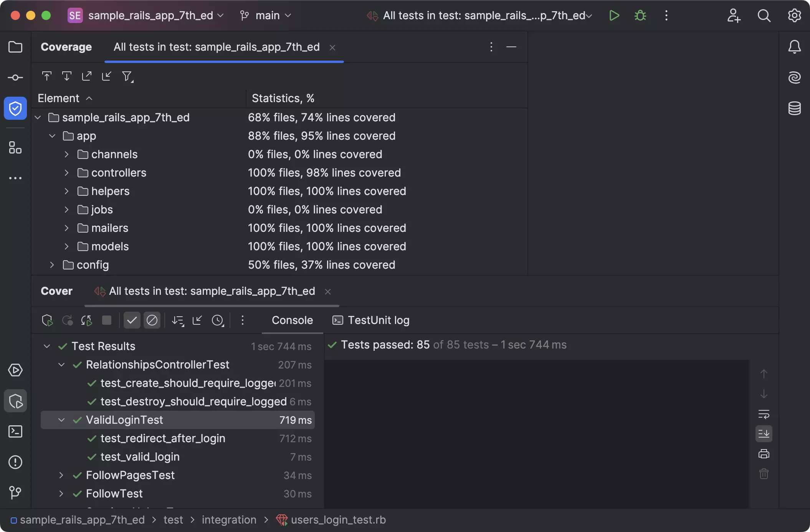Screen dimensions: 810x532
Task: Toggle visibility of passed tests
Action: click(x=132, y=320)
